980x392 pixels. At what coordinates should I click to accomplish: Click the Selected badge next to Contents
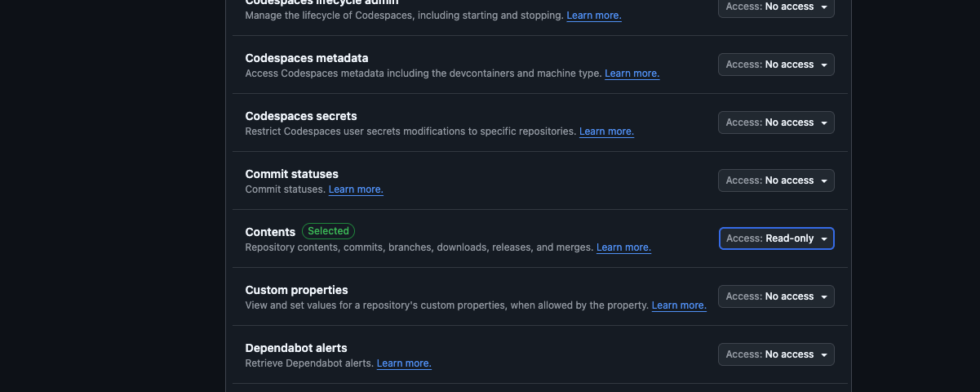coord(329,231)
